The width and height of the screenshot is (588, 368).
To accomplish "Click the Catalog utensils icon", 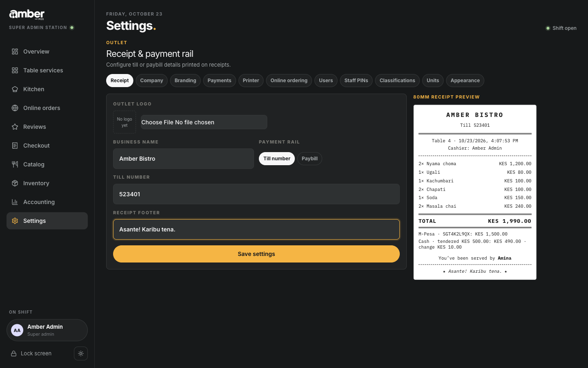I will coord(15,164).
